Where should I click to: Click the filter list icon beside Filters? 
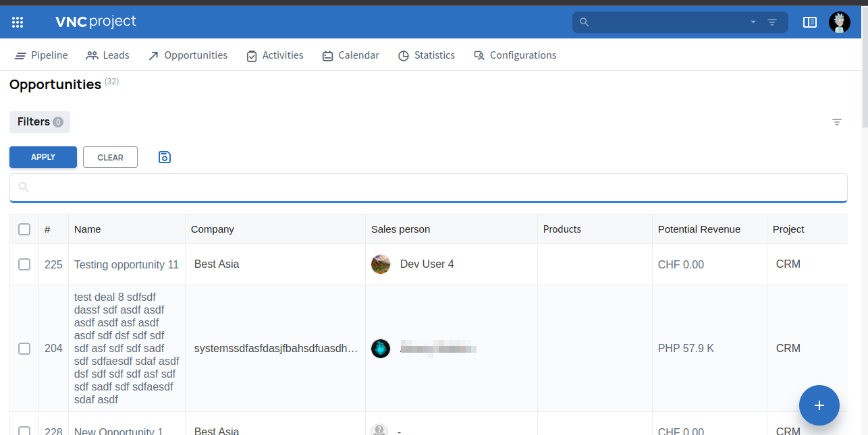click(836, 122)
